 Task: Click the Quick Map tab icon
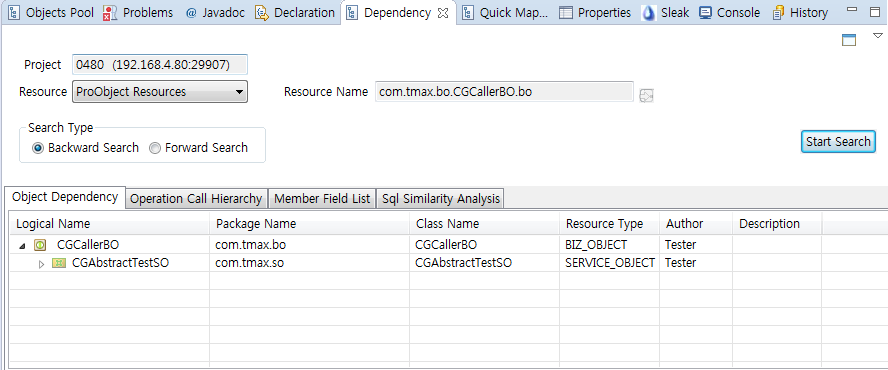click(x=468, y=12)
